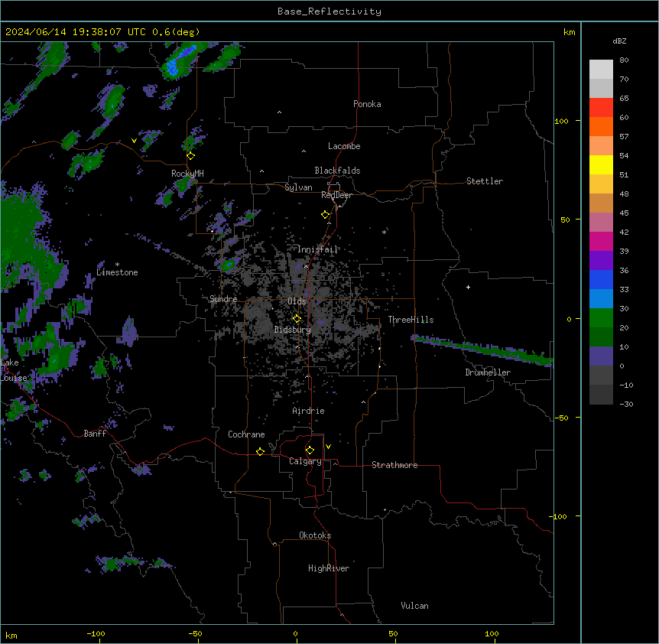Click the yellow diamond marker south of RedDeer
The width and height of the screenshot is (659, 644).
(x=326, y=215)
